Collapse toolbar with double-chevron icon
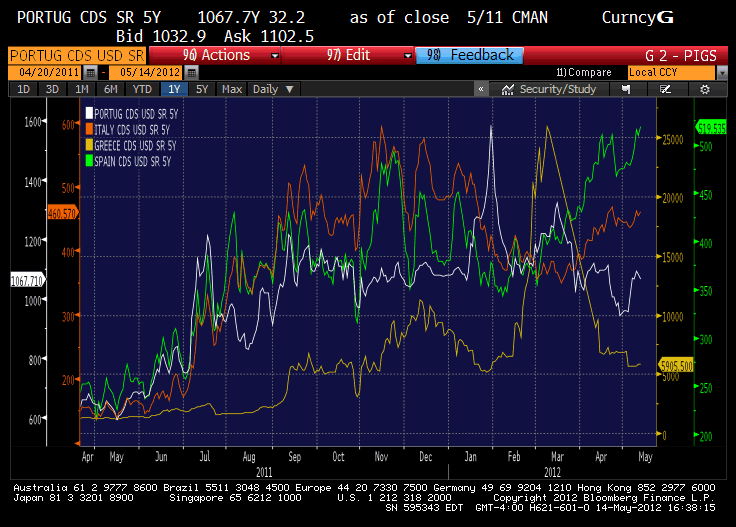This screenshot has height=527, width=736. click(x=481, y=90)
